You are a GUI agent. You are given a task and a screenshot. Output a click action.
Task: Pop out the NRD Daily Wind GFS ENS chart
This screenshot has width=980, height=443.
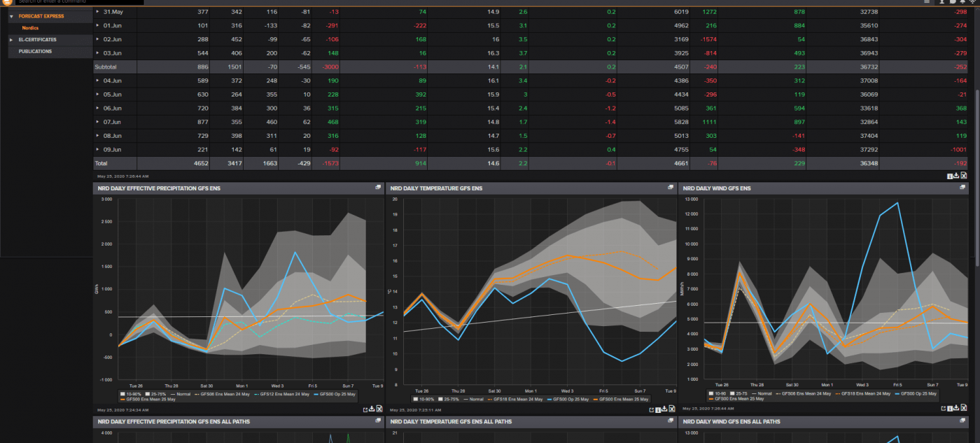click(962, 188)
